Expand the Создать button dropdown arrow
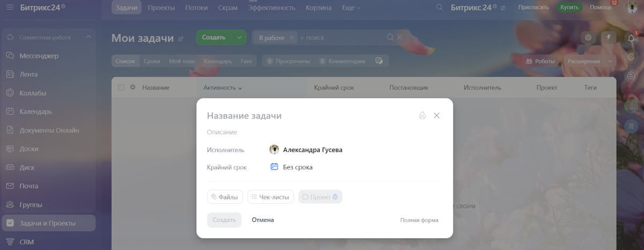 [x=239, y=38]
